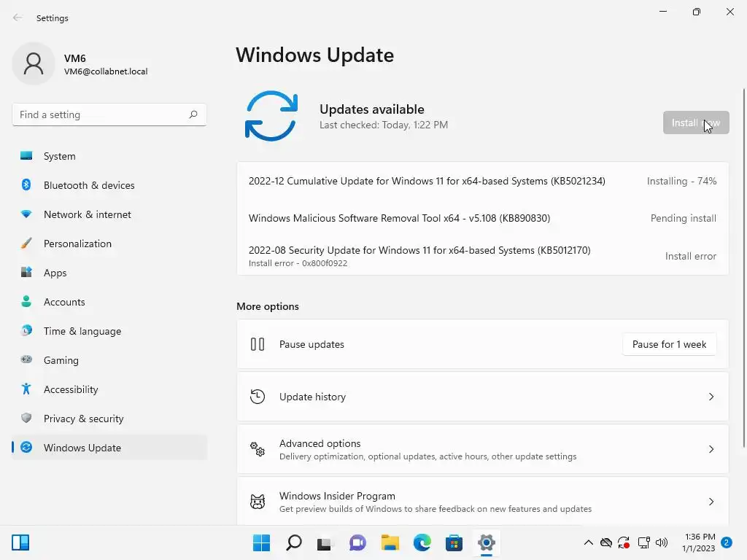
Task: Show hidden tray icons chevron
Action: 589,542
